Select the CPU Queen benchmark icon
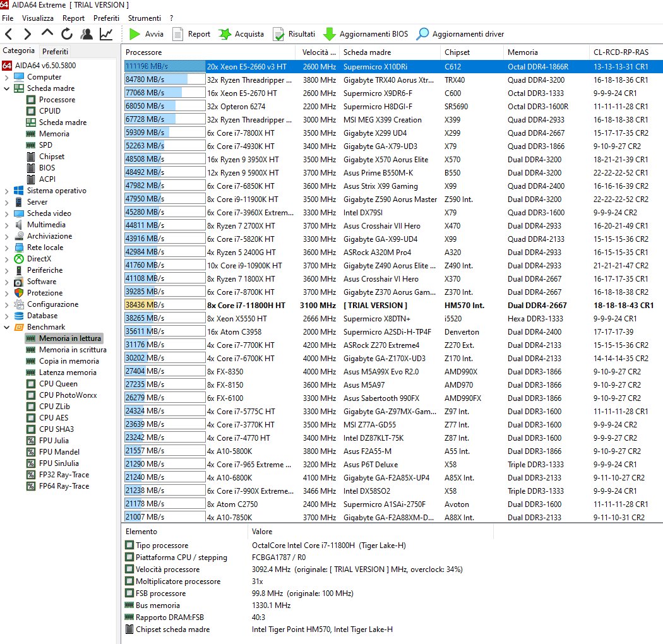663x644 pixels. click(31, 384)
